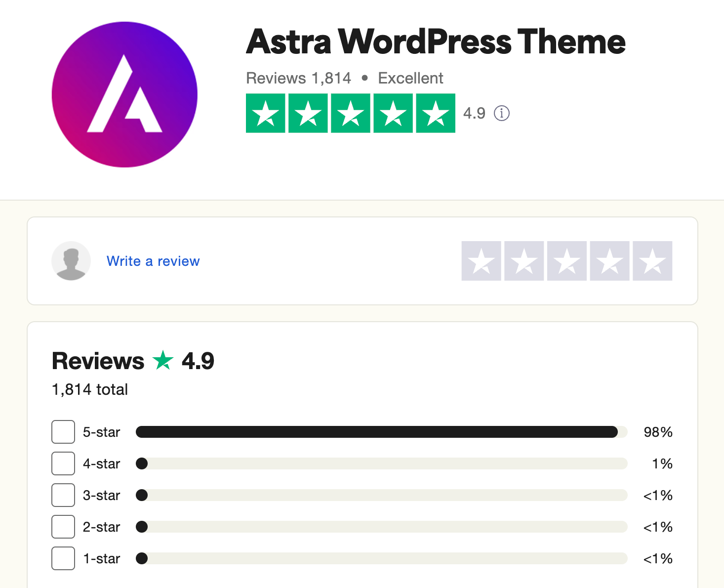Image resolution: width=724 pixels, height=588 pixels.
Task: Click the 5-star rating distribution bar
Action: pyautogui.click(x=381, y=432)
